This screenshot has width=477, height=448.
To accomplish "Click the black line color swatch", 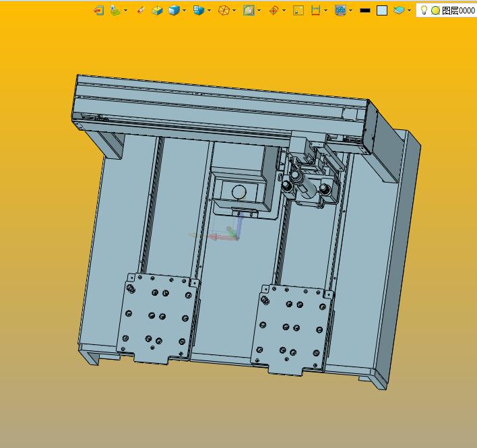I will coord(365,11).
